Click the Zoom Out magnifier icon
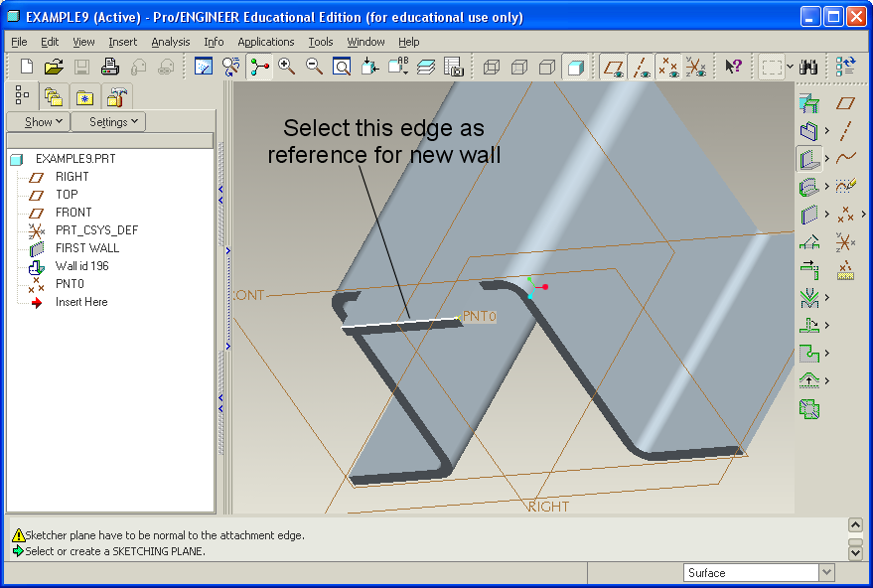Viewport: 873px width, 588px height. point(314,67)
